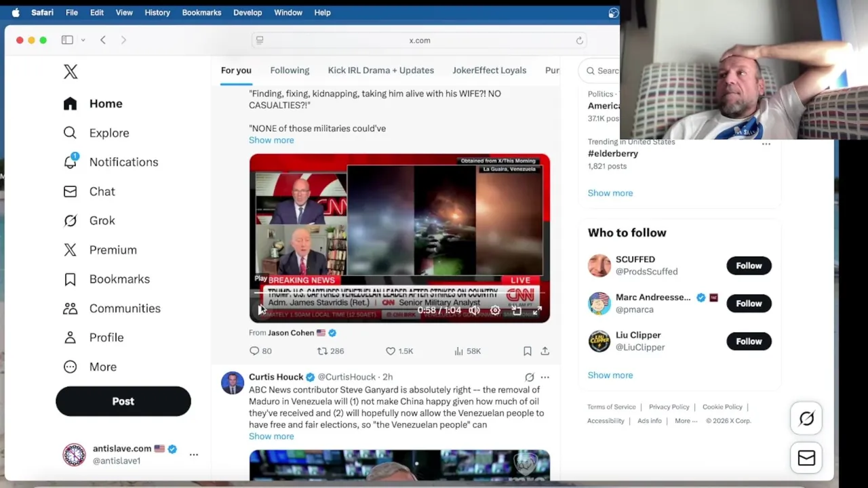View analytics showing 58K views
Viewport: 868px width, 488px height.
click(467, 351)
